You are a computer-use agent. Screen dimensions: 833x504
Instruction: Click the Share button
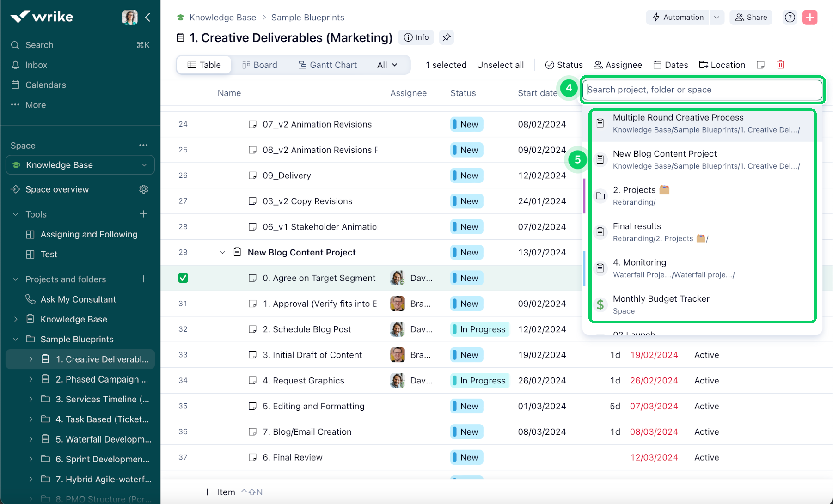(x=751, y=18)
